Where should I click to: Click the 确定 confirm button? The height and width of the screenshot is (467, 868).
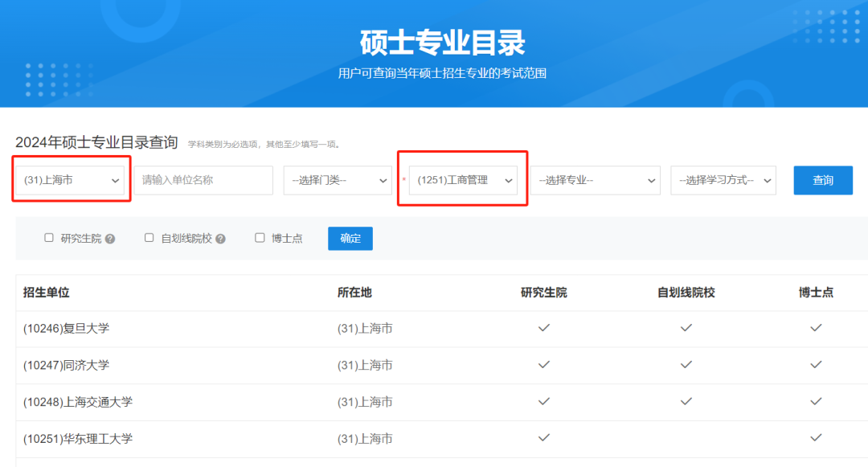coord(350,239)
